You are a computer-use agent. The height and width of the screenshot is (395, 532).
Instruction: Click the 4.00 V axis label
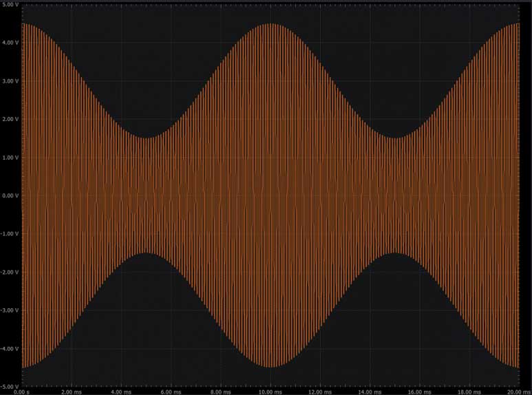(x=10, y=43)
